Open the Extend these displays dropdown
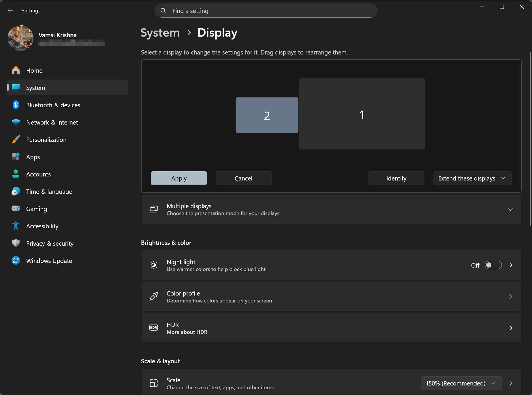The height and width of the screenshot is (395, 532). click(472, 178)
